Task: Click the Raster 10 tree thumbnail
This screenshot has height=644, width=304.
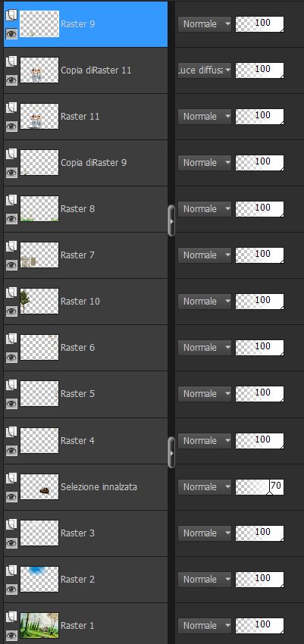Action: (39, 301)
